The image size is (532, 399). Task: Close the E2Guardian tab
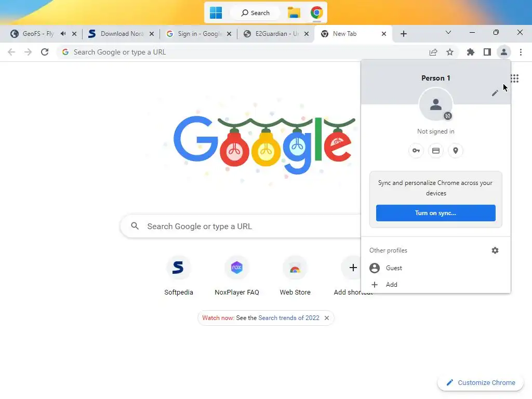pos(307,34)
